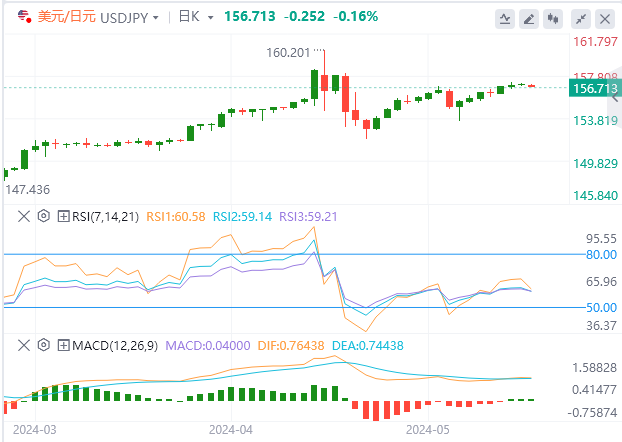Image resolution: width=622 pixels, height=442 pixels.
Task: Click the RSI(7,14,21) indicator label
Action: 105,215
